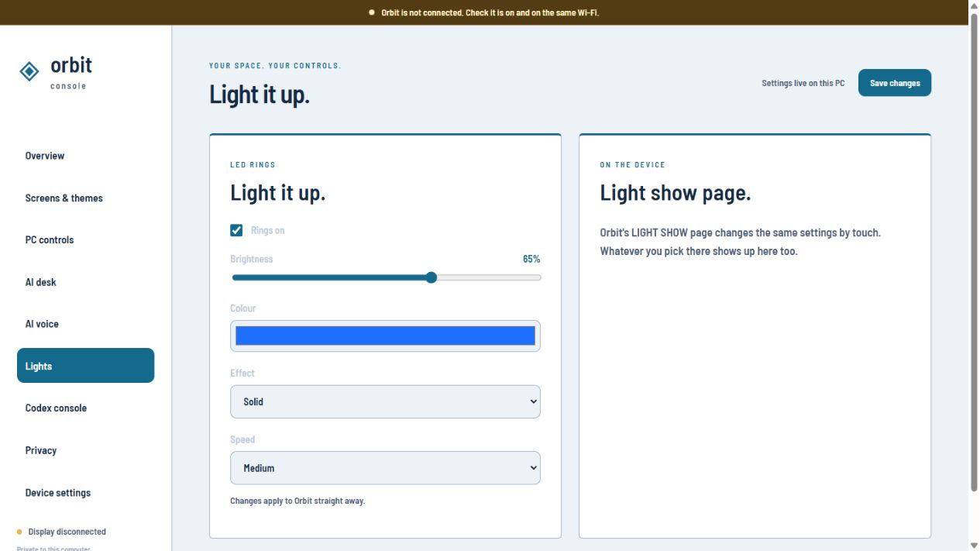
Task: Click the "YOUR SPACE. YOUR CONTROLS." tagline
Action: (275, 66)
